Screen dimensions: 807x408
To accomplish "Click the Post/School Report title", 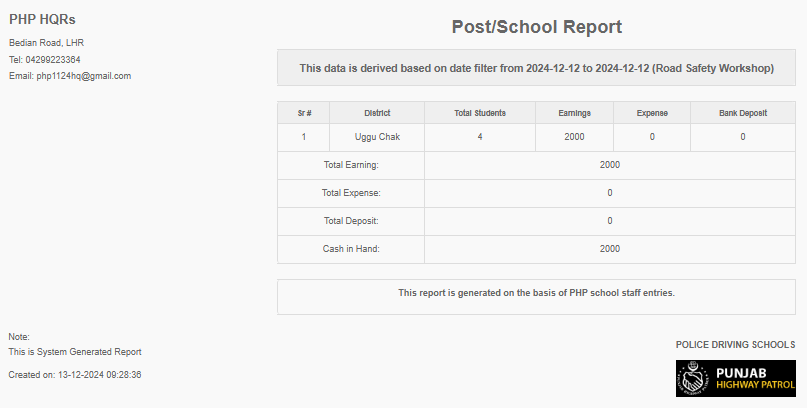I will pos(537,27).
